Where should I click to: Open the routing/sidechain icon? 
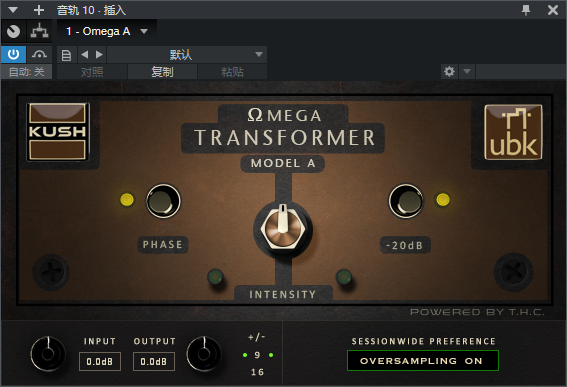[39, 31]
